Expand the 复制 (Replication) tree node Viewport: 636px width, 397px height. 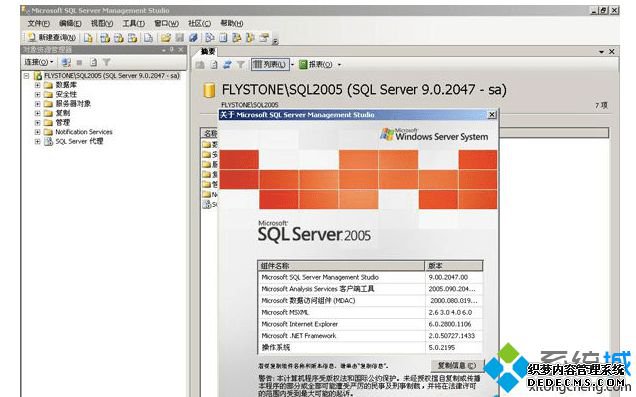(x=37, y=113)
